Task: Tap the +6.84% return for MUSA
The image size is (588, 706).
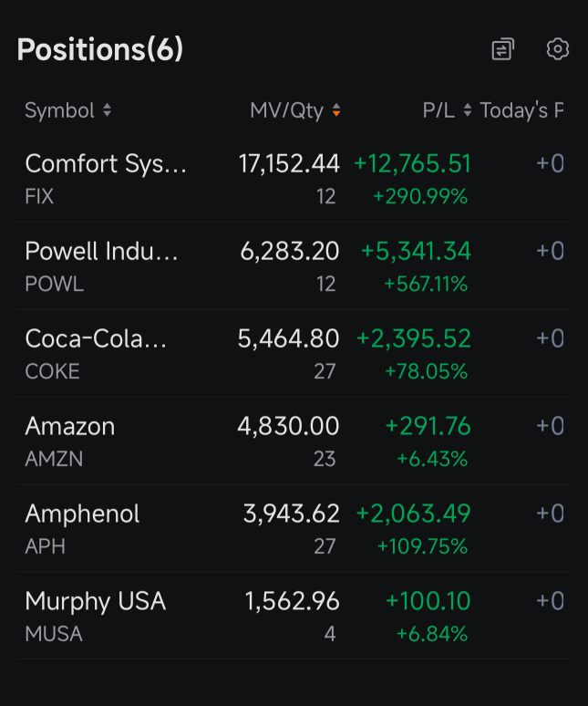Action: (432, 634)
